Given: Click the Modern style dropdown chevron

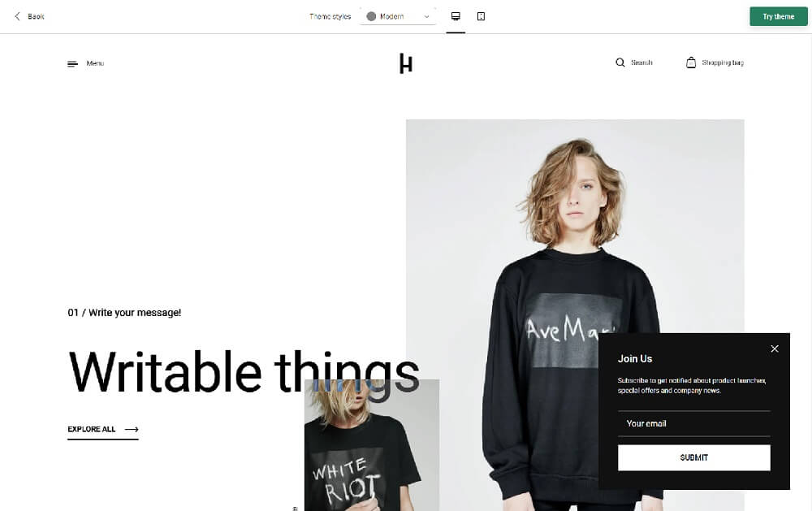Looking at the screenshot, I should point(427,16).
